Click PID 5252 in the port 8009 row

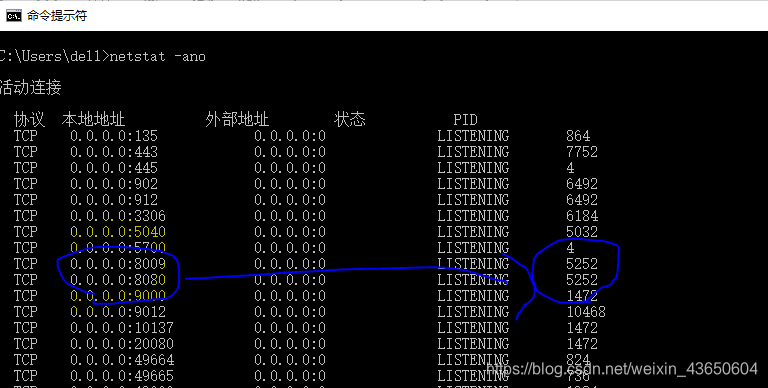pos(582,264)
